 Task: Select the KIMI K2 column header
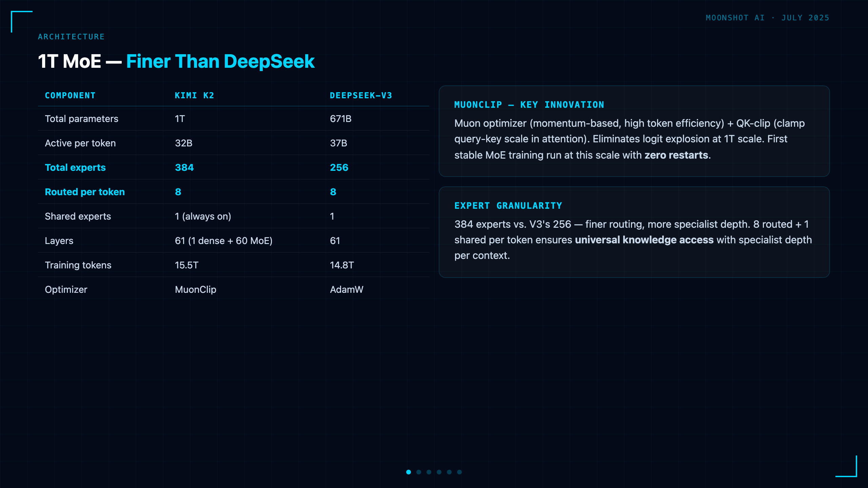[x=194, y=96]
